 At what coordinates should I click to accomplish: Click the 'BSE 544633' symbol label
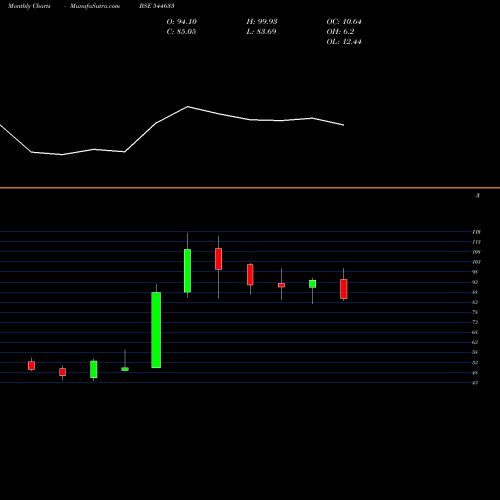pyautogui.click(x=157, y=6)
